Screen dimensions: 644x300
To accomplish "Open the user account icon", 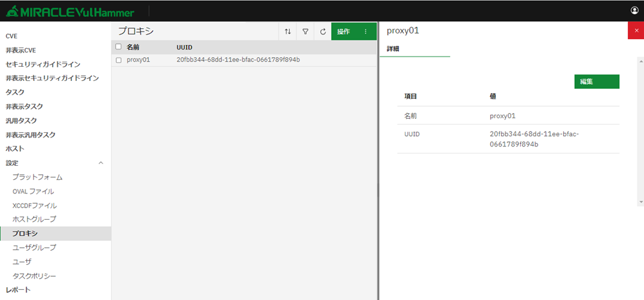I will [x=634, y=10].
